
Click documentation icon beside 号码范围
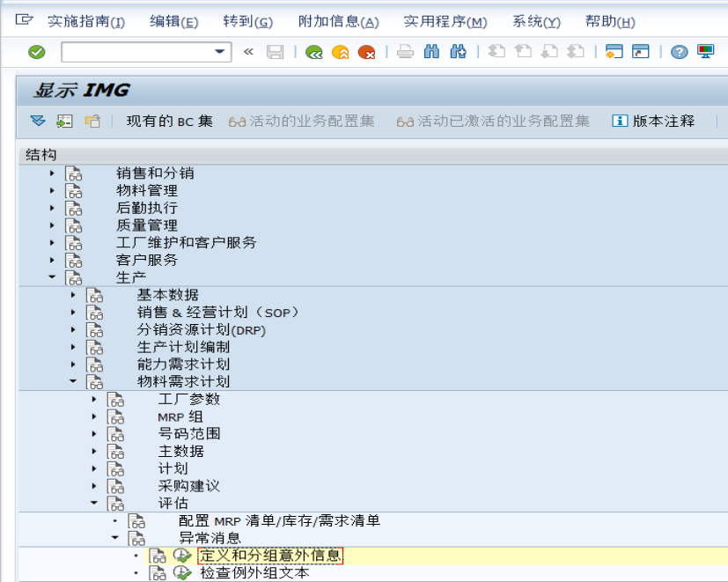coord(115,434)
